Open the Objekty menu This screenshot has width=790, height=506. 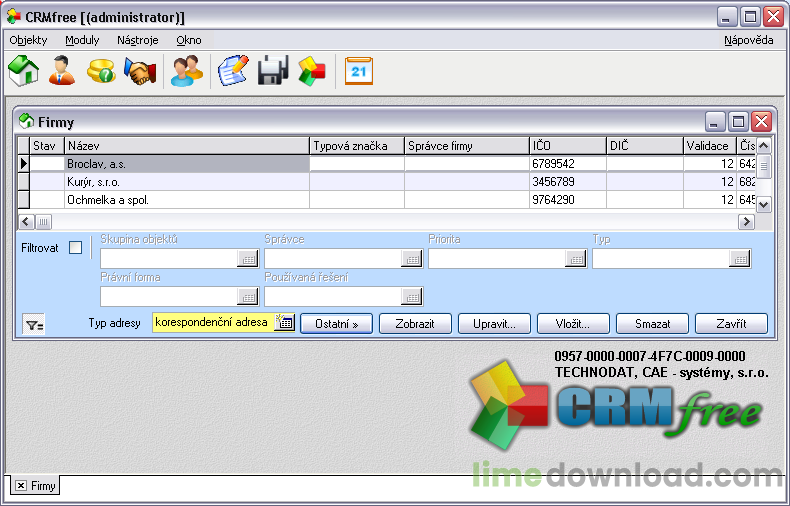click(28, 40)
